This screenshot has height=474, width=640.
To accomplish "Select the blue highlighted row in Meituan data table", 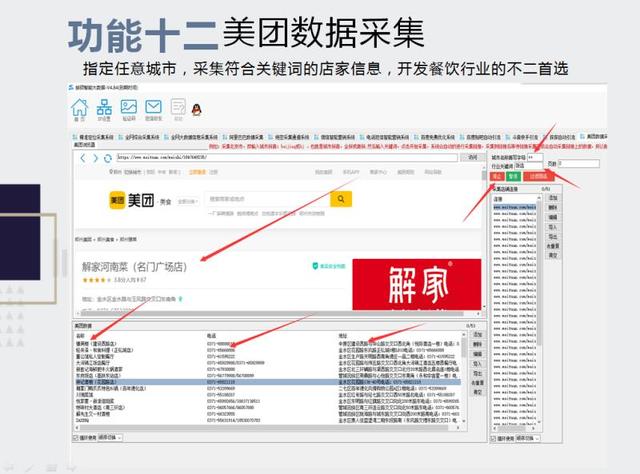I will pyautogui.click(x=268, y=382).
